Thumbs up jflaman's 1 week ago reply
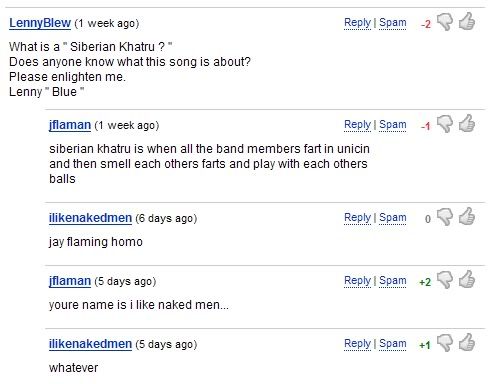This screenshot has height=384, width=489. coord(467,124)
